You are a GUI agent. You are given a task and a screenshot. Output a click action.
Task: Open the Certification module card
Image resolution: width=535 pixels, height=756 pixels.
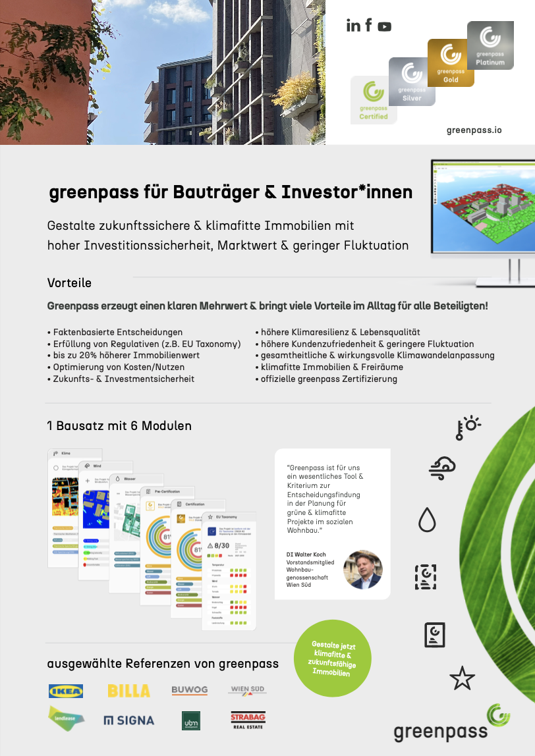point(186,558)
